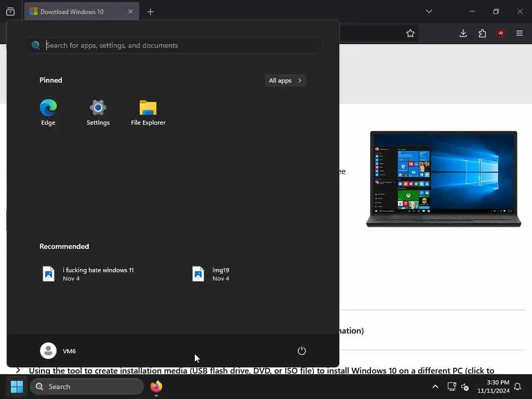Open a new Firefox tab
The width and height of the screenshot is (532, 399).
151,12
